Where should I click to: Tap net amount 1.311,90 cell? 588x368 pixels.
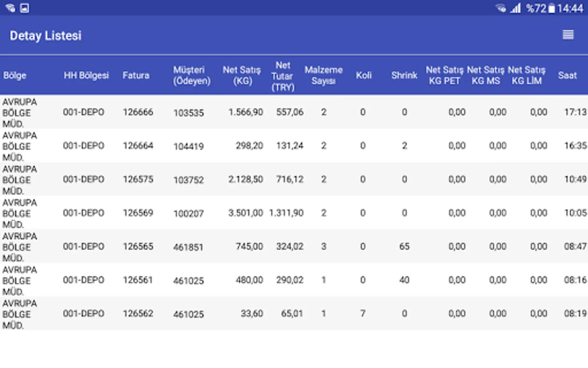click(286, 213)
